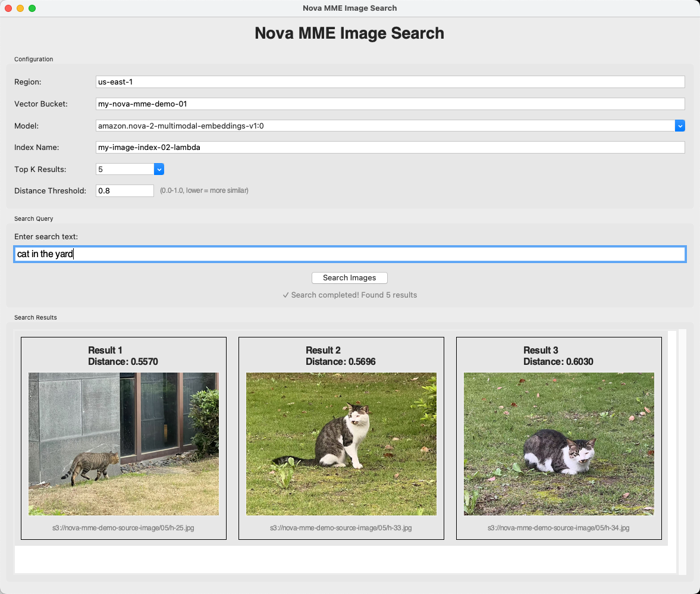Click the green maximize window button
The height and width of the screenshot is (594, 700).
(x=32, y=8)
